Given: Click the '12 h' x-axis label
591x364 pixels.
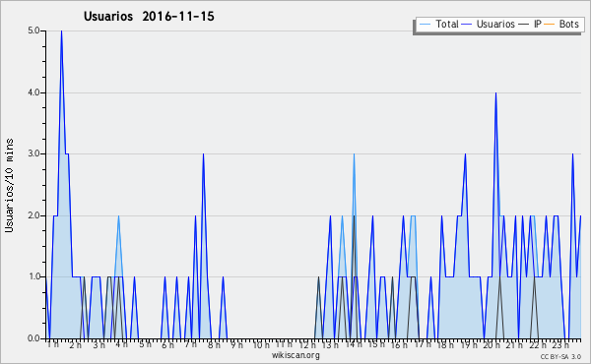Looking at the screenshot, I should point(307,344).
